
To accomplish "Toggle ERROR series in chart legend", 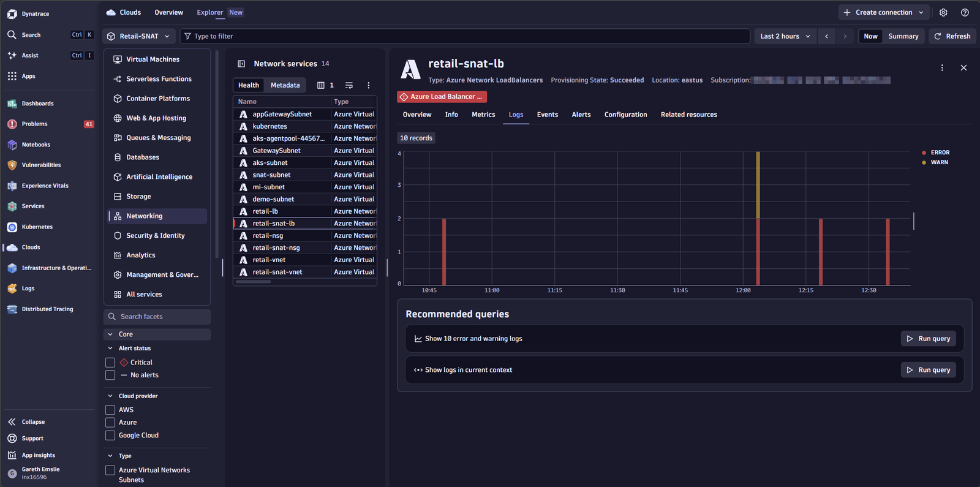I will 936,153.
